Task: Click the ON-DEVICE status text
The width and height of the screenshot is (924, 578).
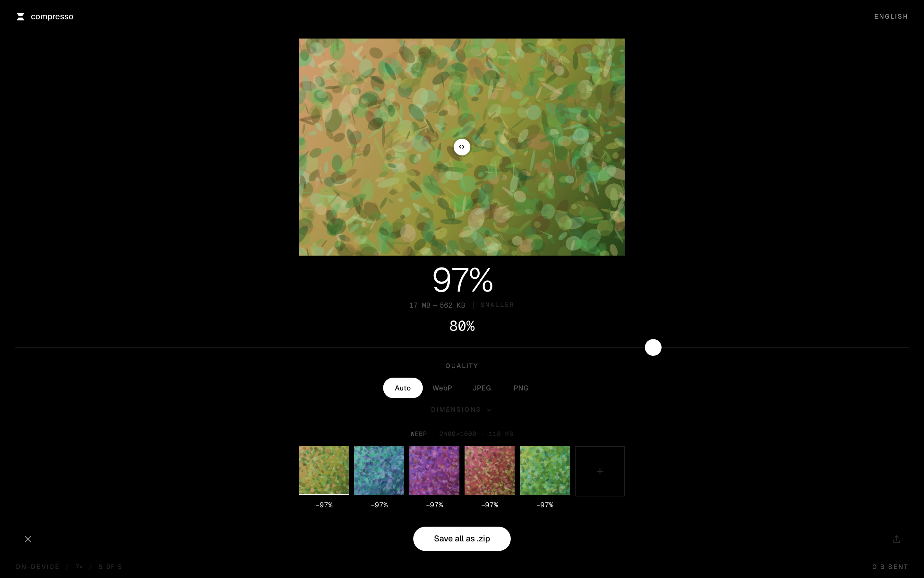Action: pos(38,566)
